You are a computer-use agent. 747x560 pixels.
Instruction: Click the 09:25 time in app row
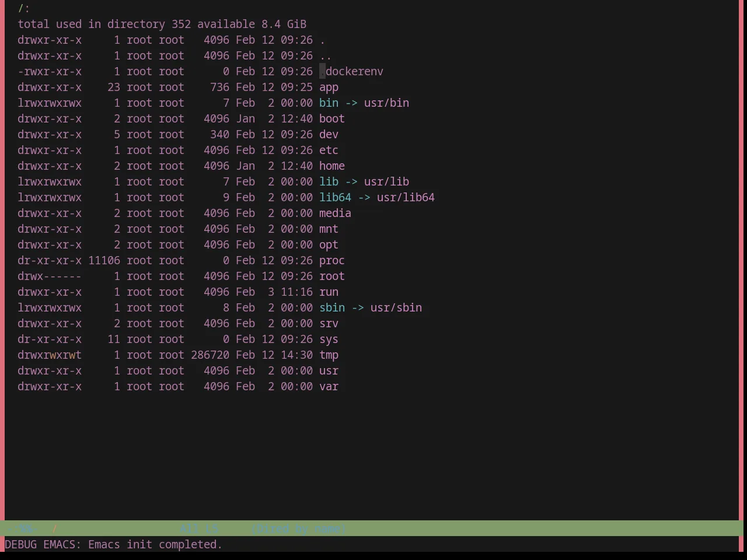tap(296, 87)
